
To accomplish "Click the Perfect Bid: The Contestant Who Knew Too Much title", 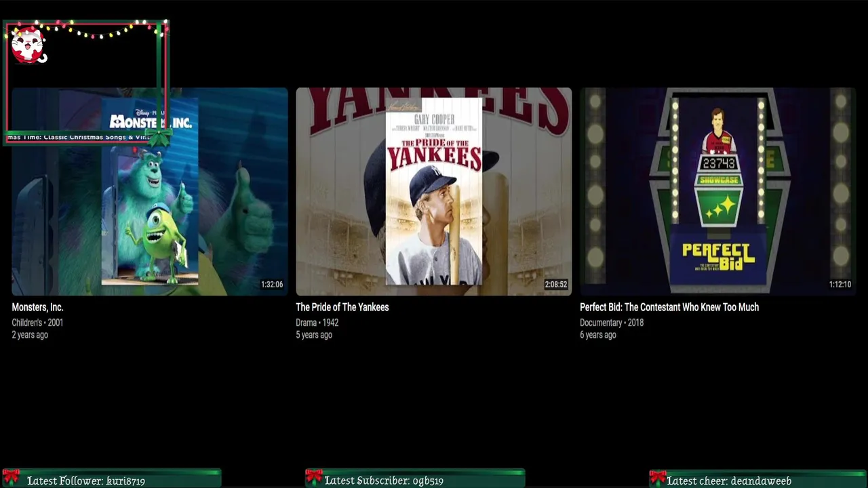I will (x=669, y=307).
